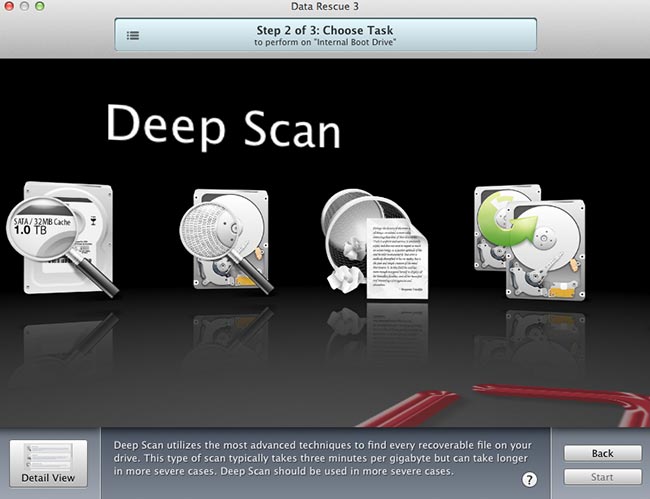This screenshot has height=499, width=650.
Task: Open the task list icon in the step banner
Action: (133, 36)
